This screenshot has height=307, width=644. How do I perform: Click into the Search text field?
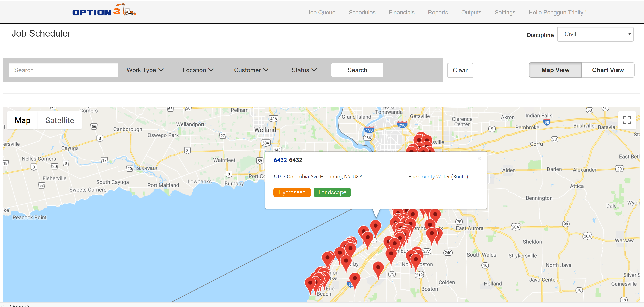coord(63,70)
